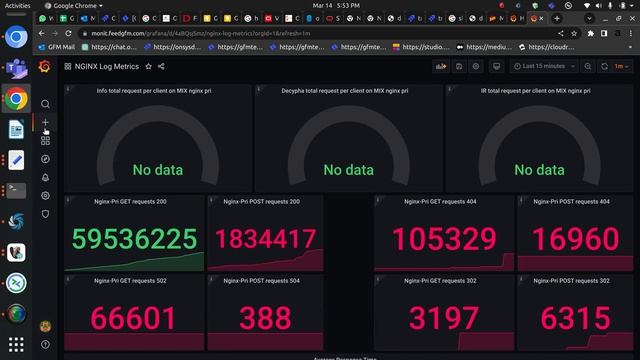Image resolution: width=640 pixels, height=360 pixels.
Task: Open Nginx-Pri POST requests 200 panel title
Action: 262,201
